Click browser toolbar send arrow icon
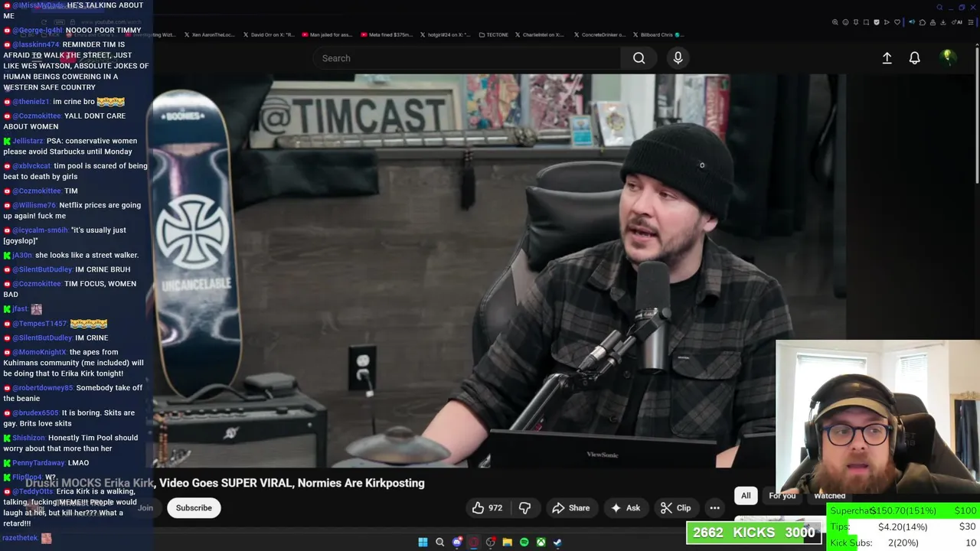Image resolution: width=980 pixels, height=551 pixels. [887, 22]
